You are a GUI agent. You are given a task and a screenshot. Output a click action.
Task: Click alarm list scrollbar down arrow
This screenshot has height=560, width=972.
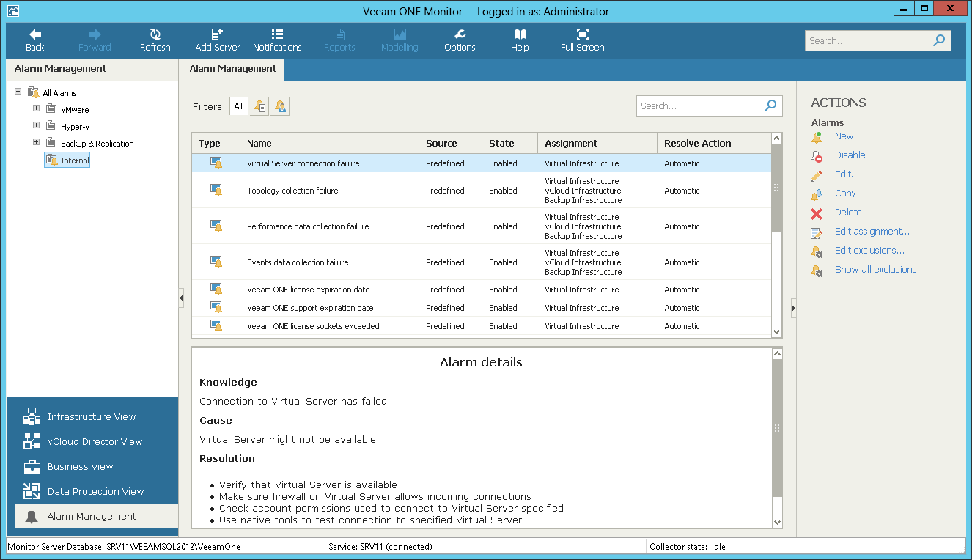coord(777,331)
